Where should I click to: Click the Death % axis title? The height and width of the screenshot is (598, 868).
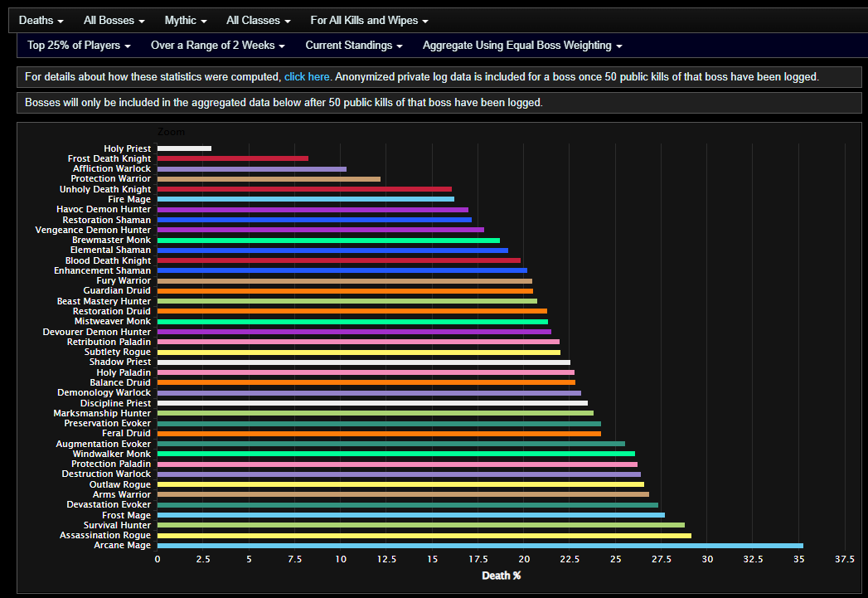pos(502,576)
